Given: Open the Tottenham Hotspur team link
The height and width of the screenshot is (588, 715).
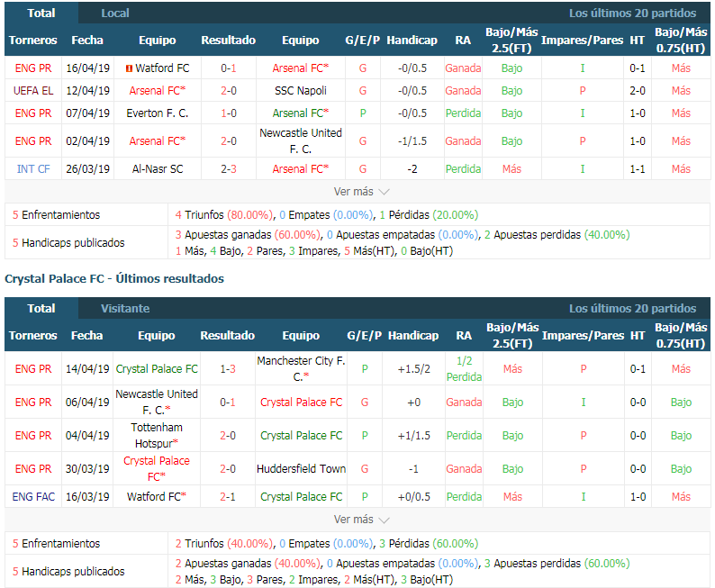Looking at the screenshot, I should [x=157, y=435].
